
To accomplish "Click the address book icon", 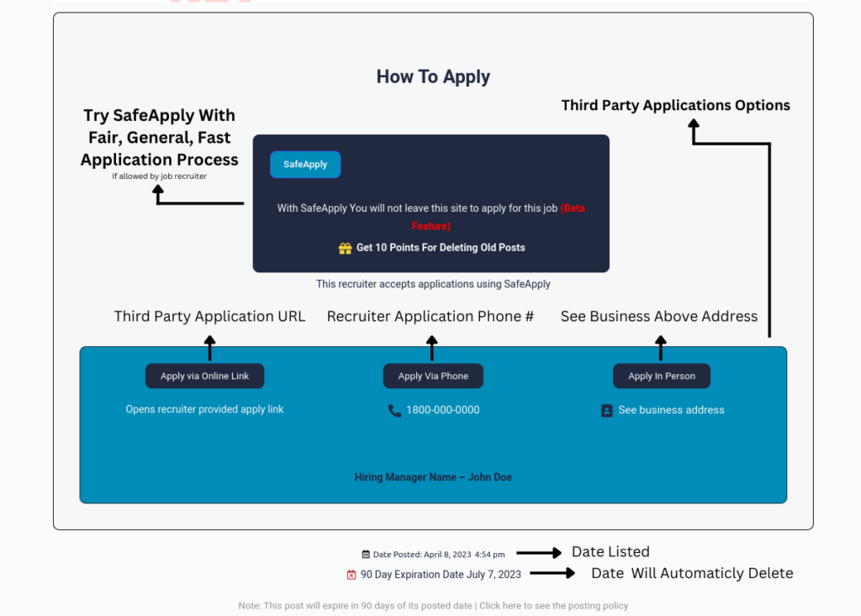I will 607,411.
